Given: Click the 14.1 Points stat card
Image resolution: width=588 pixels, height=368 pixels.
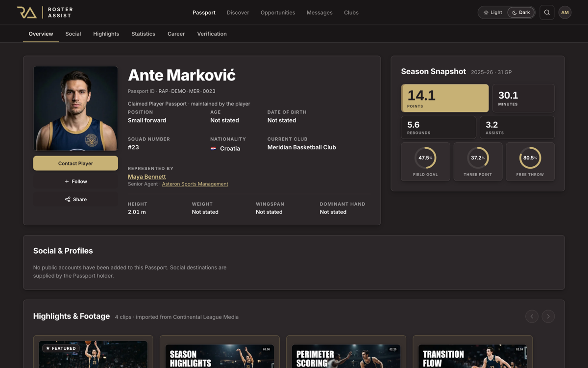Looking at the screenshot, I should click(445, 98).
